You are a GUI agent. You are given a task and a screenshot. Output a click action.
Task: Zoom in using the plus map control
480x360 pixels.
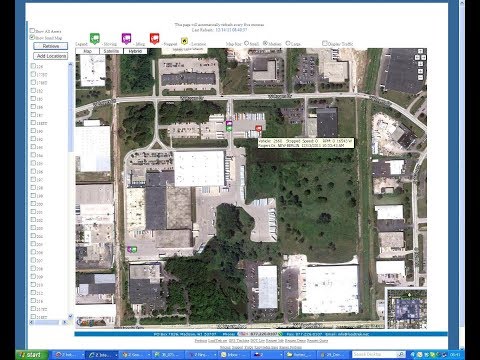pyautogui.click(x=420, y=71)
